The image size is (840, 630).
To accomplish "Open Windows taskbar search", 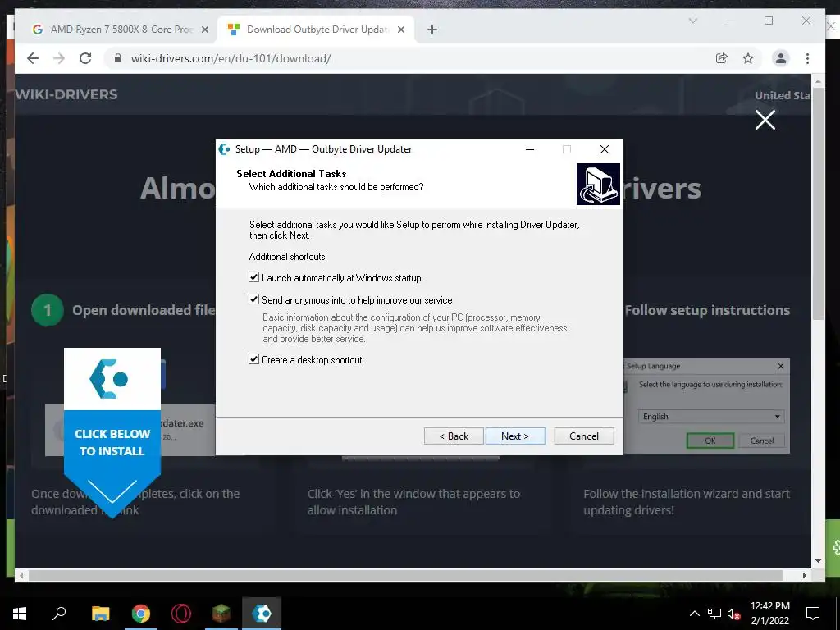I will pos(59,614).
